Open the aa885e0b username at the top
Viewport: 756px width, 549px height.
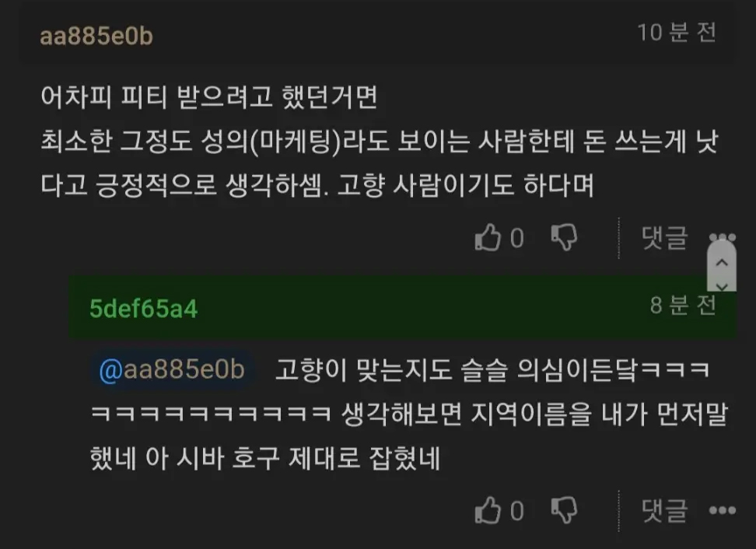click(x=96, y=36)
